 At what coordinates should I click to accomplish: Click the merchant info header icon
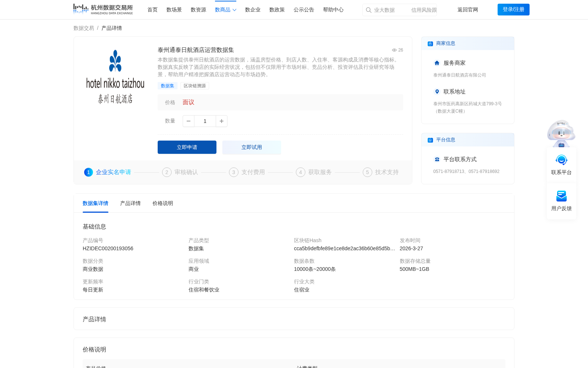[x=430, y=43]
